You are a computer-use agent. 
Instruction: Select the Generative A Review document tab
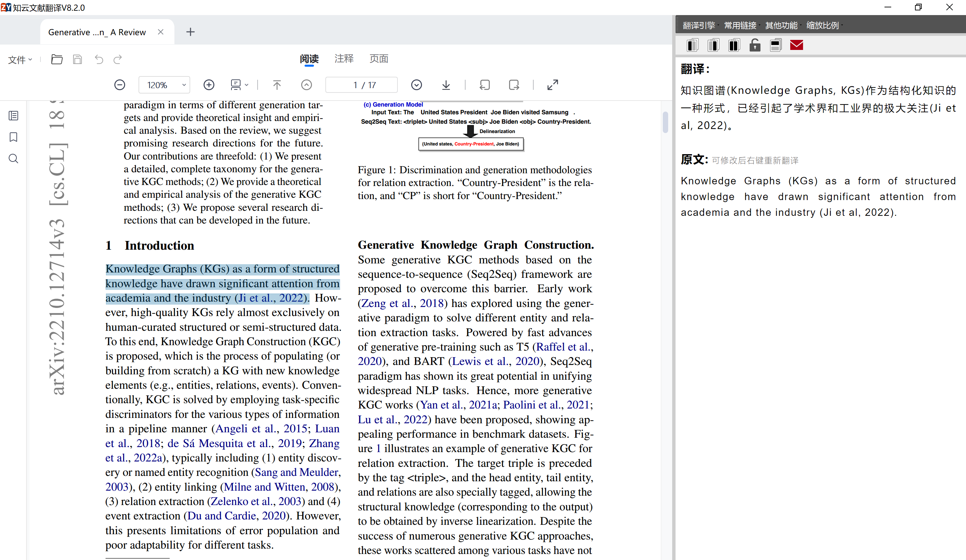pos(97,32)
